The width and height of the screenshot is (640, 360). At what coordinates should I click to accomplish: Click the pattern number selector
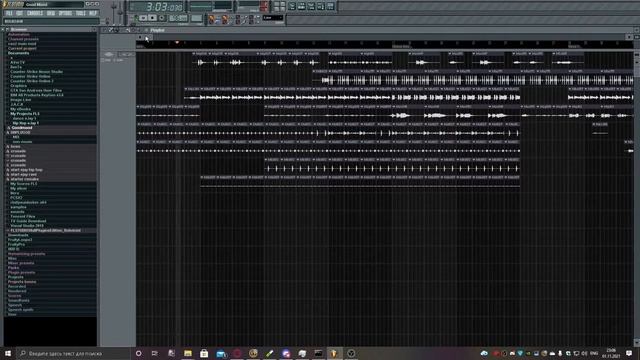[x=196, y=18]
